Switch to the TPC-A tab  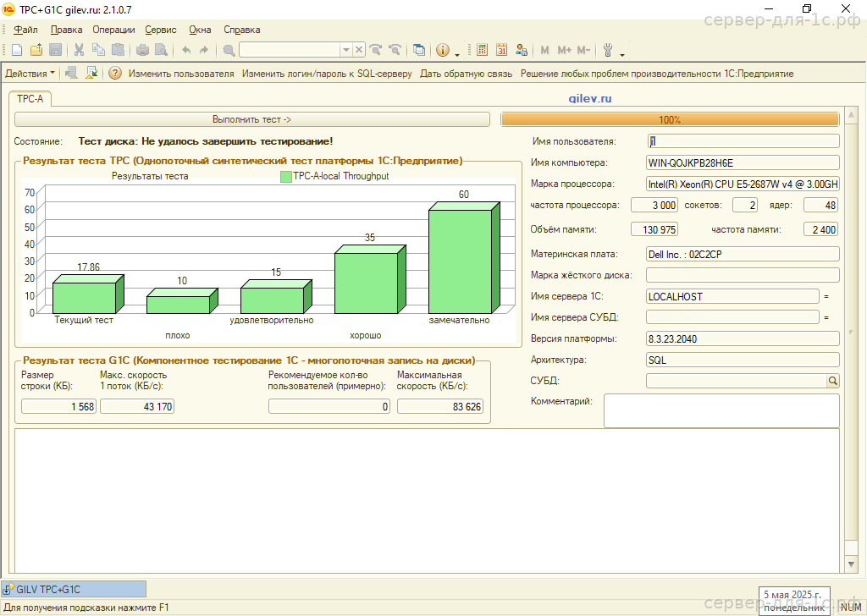click(30, 99)
